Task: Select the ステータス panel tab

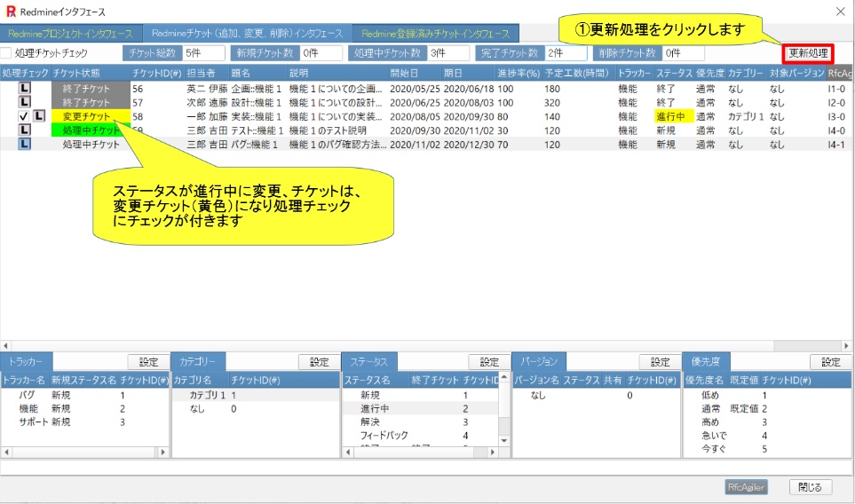Action: pos(368,361)
